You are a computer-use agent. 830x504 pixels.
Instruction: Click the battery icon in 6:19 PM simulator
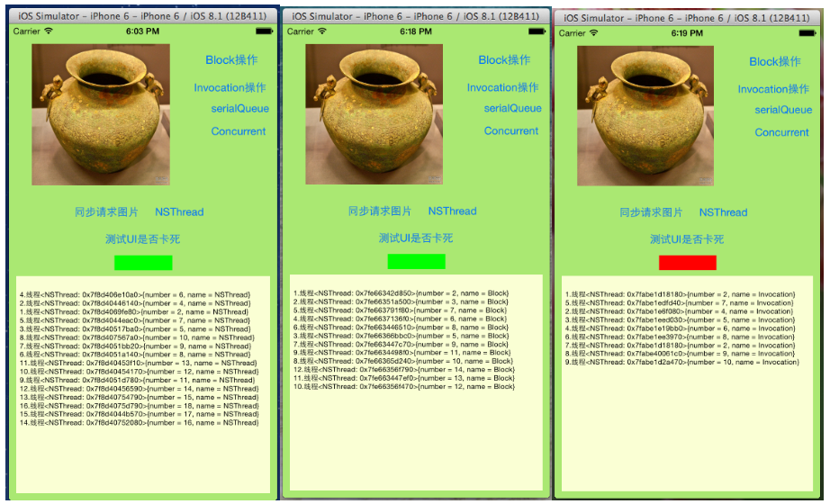pyautogui.click(x=807, y=32)
